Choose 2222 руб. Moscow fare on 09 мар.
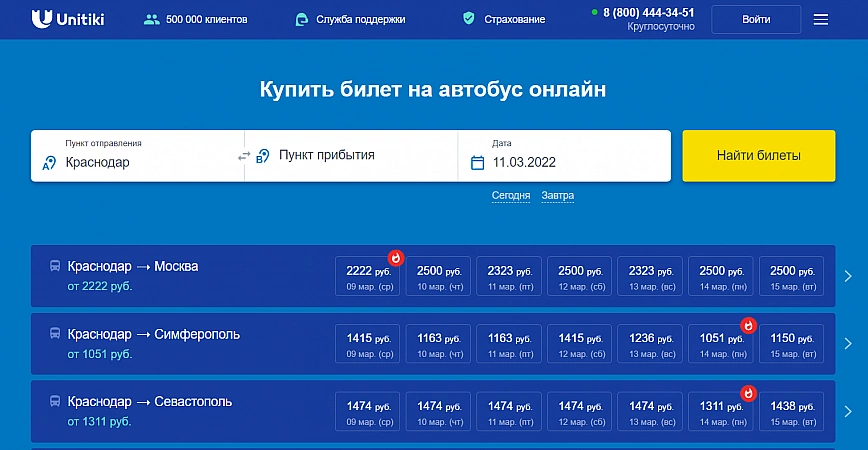Screen dimensions: 868x450 (x=368, y=276)
